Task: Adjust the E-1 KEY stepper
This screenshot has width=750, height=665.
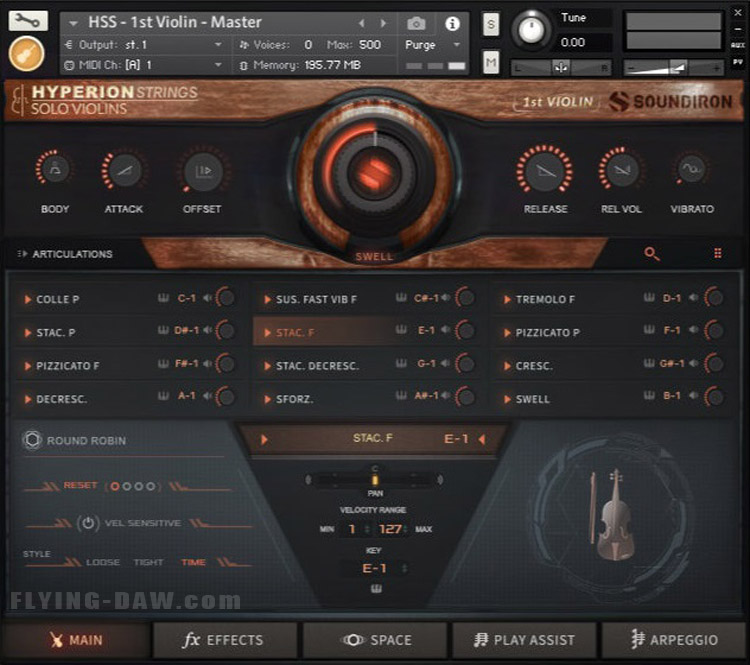Action: (405, 568)
